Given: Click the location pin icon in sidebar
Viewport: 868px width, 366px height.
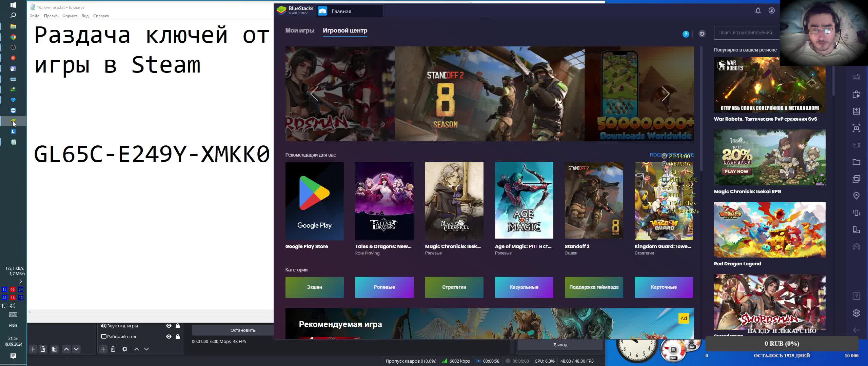Looking at the screenshot, I should (856, 196).
